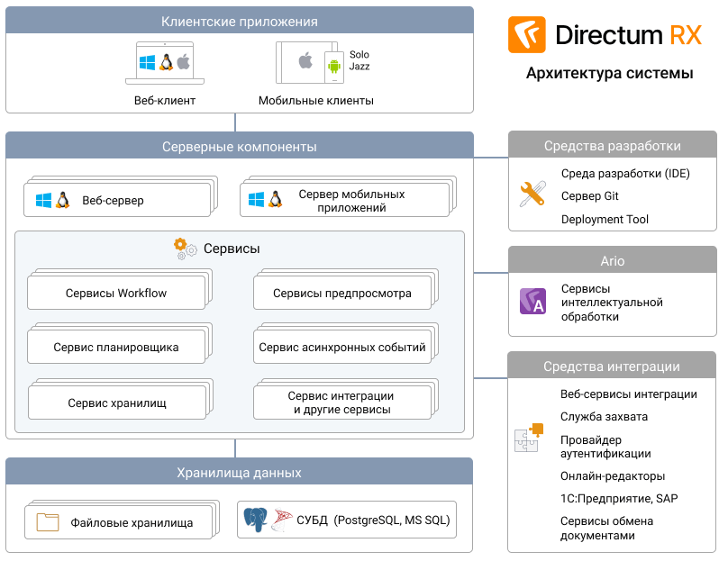Click the Deployment Tool item
This screenshot has height=561, width=728.
coord(605,219)
